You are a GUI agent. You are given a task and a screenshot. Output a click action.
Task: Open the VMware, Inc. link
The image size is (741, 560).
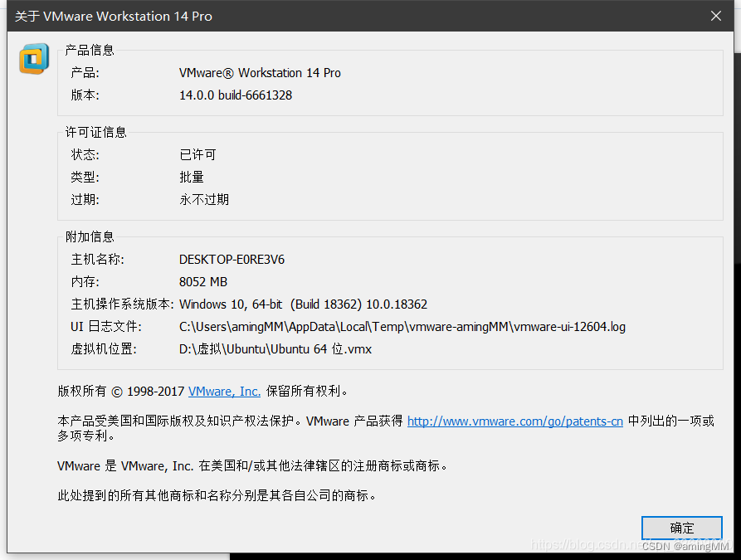(225, 392)
